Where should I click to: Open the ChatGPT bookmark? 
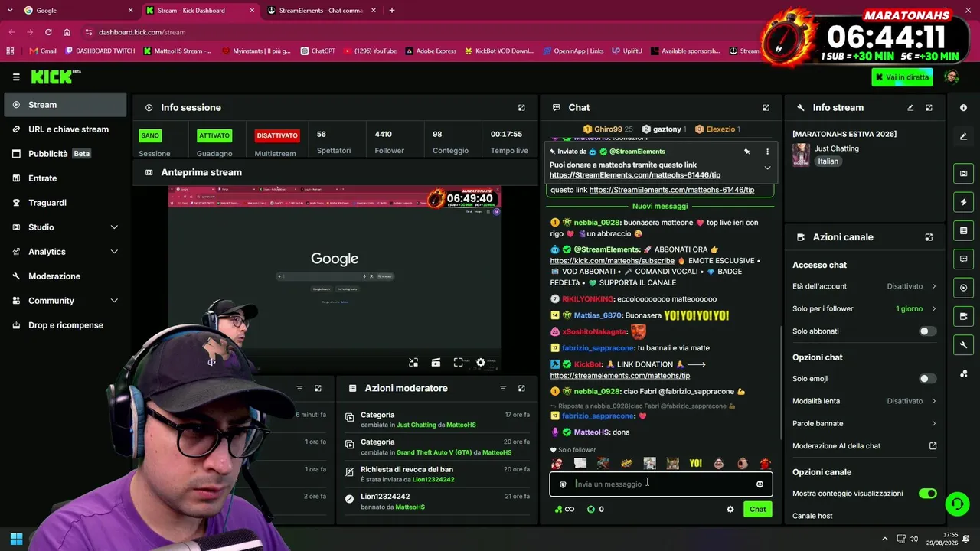coord(318,51)
